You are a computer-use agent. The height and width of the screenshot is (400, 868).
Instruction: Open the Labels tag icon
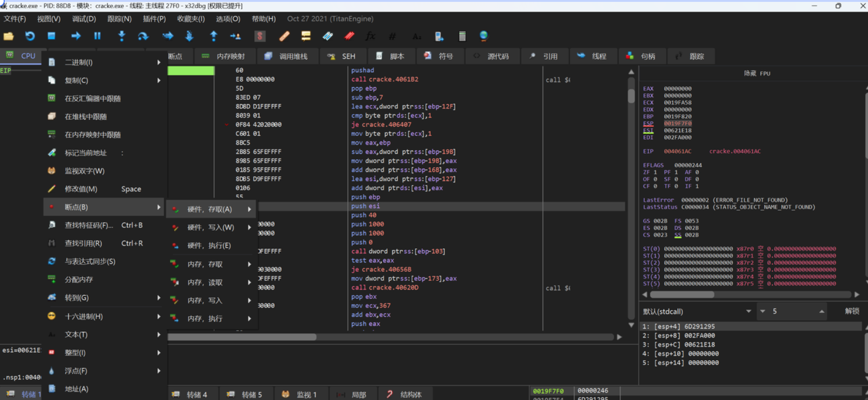328,36
